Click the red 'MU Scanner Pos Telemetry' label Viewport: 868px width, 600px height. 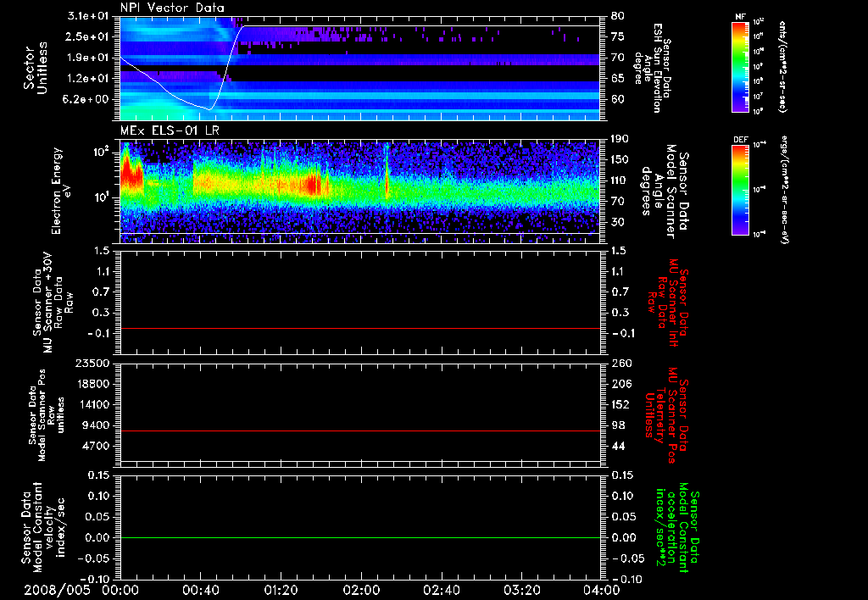tap(666, 415)
